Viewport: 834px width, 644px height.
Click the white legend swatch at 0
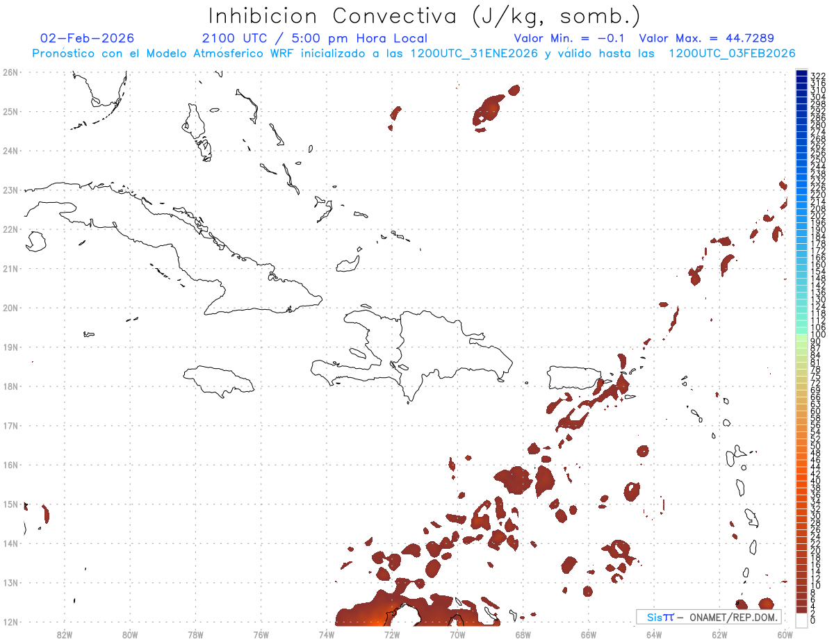point(801,620)
